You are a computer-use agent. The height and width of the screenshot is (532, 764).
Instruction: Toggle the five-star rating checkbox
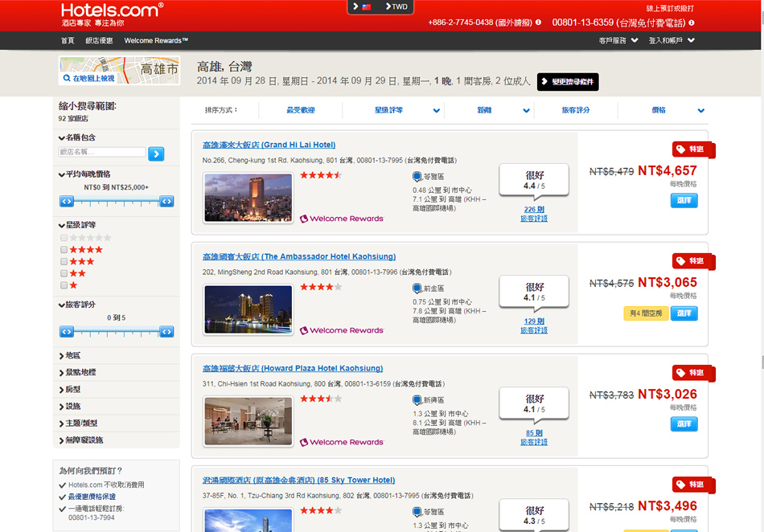[x=64, y=238]
